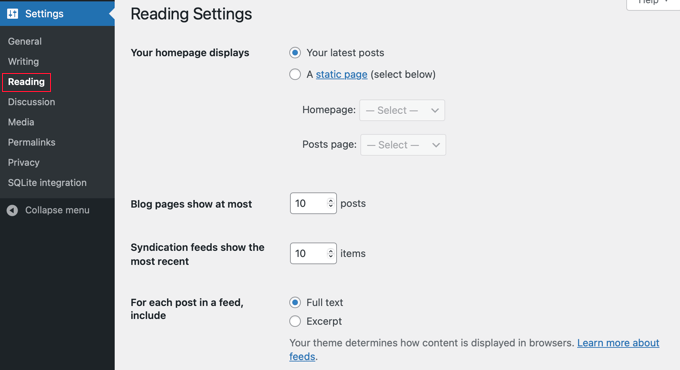Choose the 'A static page' radio option
The width and height of the screenshot is (680, 370).
tap(295, 75)
